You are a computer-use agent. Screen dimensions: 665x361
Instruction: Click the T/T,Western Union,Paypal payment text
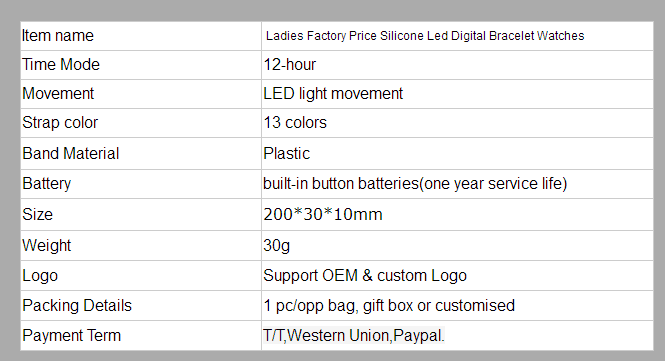[x=354, y=336]
